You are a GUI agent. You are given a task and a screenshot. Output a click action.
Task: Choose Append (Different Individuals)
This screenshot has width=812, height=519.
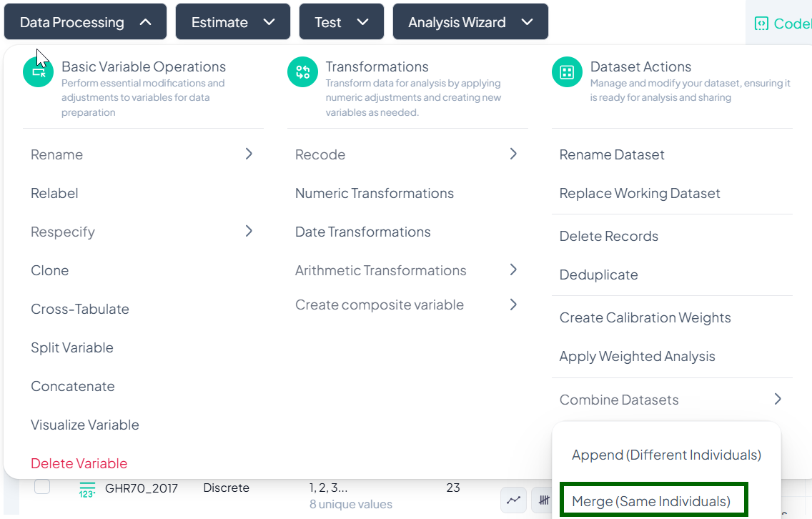click(666, 455)
